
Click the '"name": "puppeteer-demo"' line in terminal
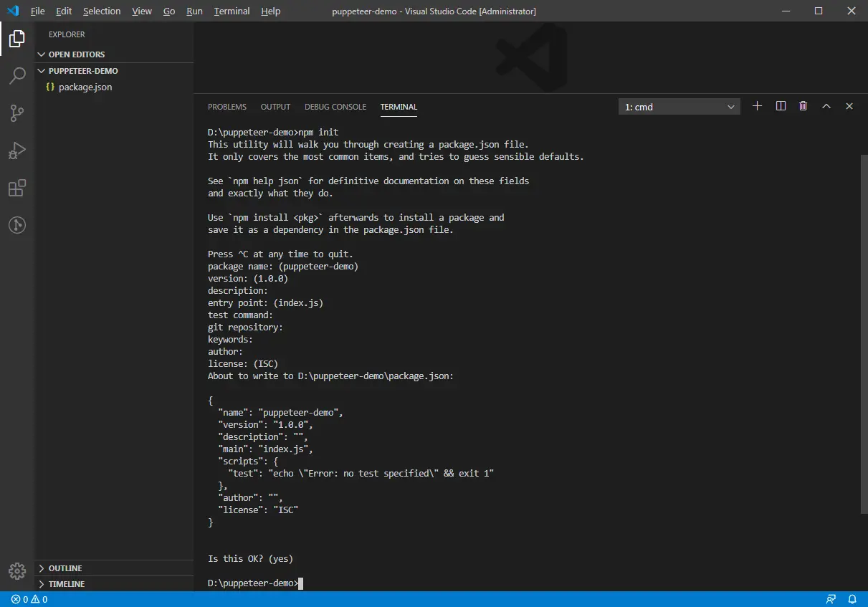click(x=281, y=412)
